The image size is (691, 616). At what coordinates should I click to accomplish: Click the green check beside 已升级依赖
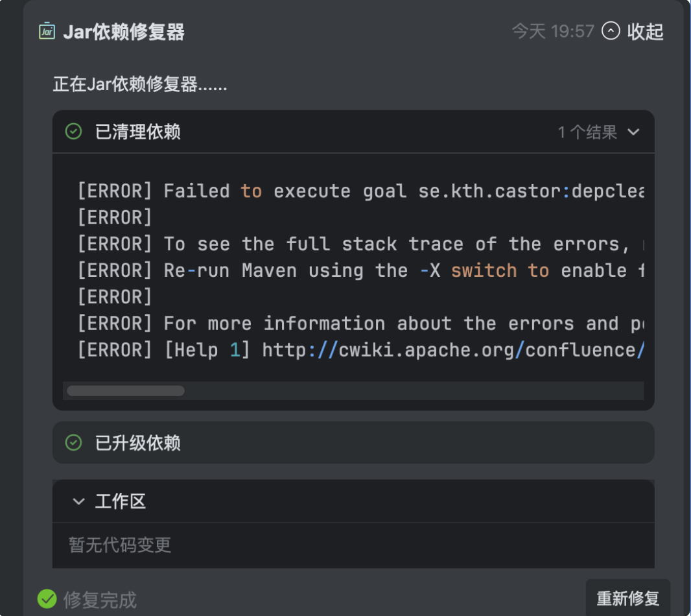[73, 442]
